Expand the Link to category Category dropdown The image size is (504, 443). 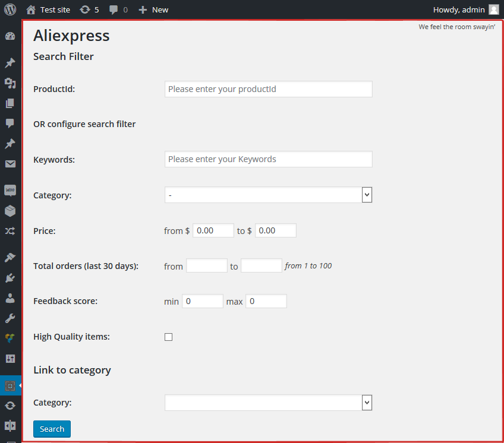coord(269,403)
